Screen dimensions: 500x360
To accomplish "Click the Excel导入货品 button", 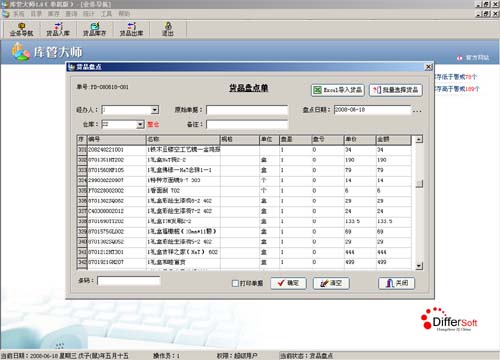I will pos(338,90).
